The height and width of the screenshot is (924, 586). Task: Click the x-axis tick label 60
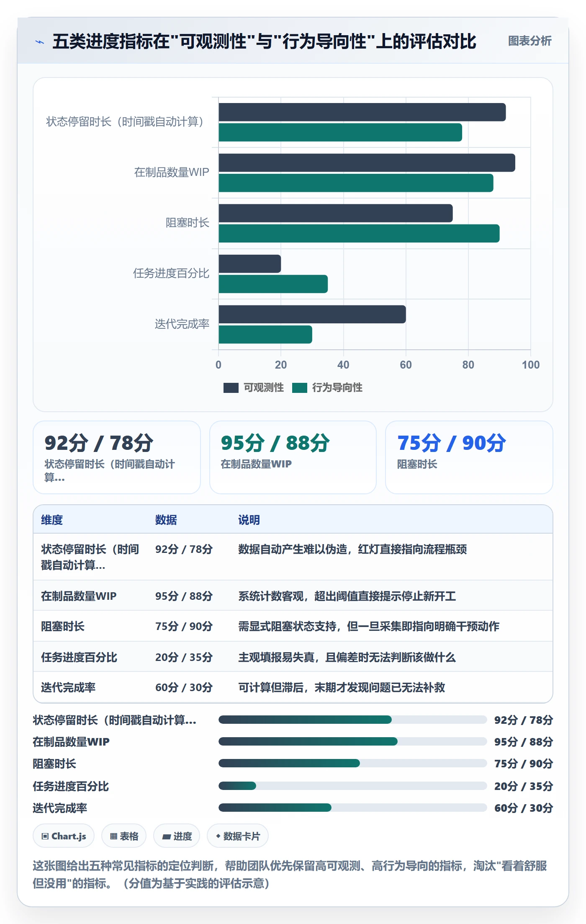(x=406, y=365)
